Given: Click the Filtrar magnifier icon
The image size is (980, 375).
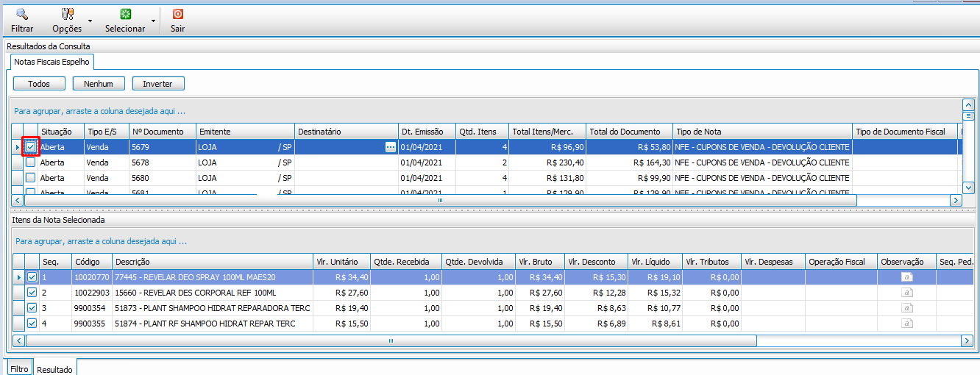Looking at the screenshot, I should (x=22, y=14).
